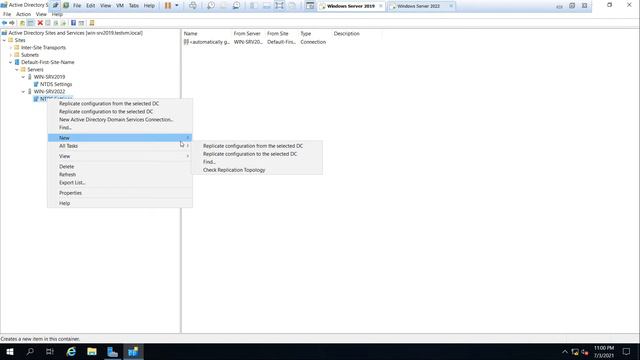
Task: Collapse the Default-First-Site-Name node
Action: point(11,62)
